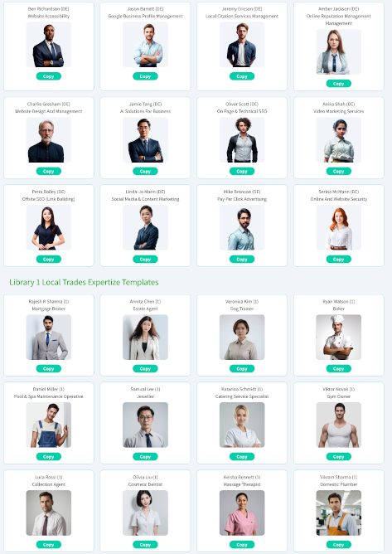Viewport: 392px width, 554px height.
Task: Copy Oliver Scott On Page SEO template
Action: click(x=242, y=172)
